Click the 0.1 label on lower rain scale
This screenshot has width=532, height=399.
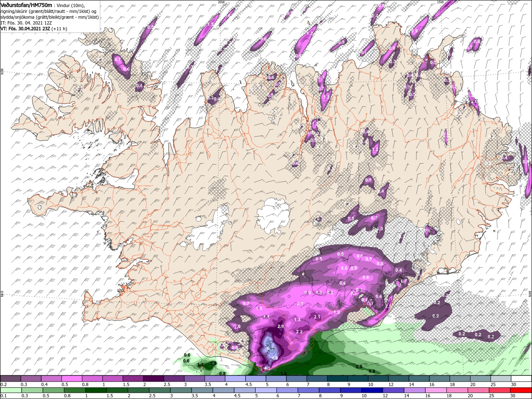click(x=3, y=396)
